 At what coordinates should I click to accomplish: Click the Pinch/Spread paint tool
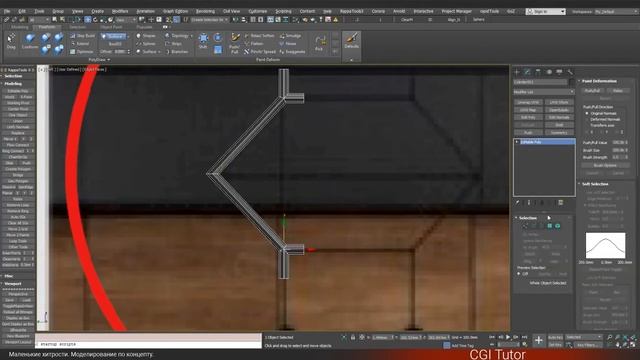click(x=260, y=52)
